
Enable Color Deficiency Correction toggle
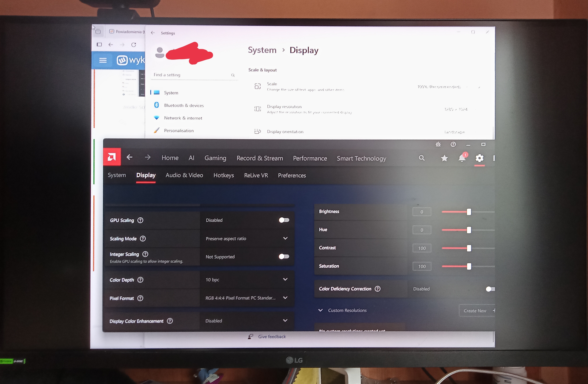[490, 289]
